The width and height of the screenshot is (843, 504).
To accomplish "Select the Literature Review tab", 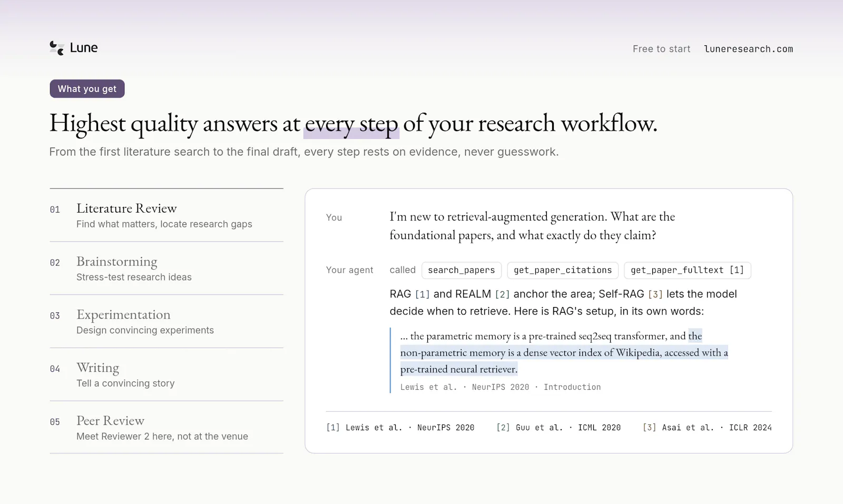I will (166, 215).
